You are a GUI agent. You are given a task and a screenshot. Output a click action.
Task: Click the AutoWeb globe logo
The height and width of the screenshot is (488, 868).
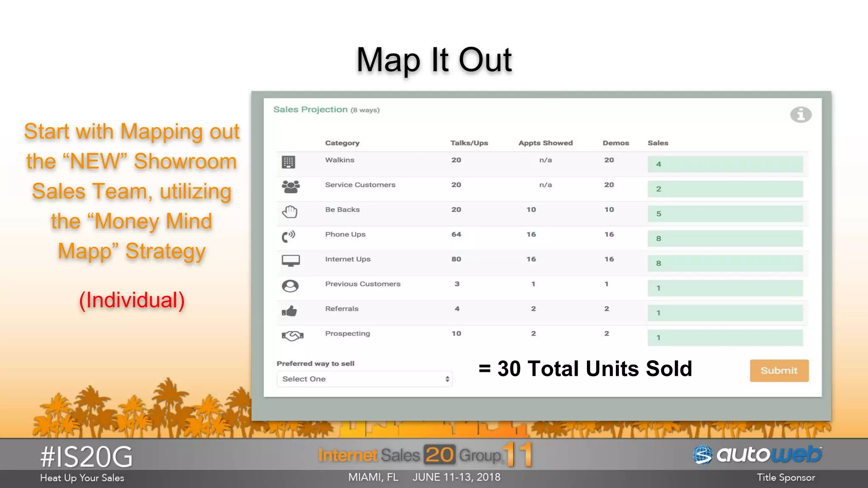click(x=703, y=455)
